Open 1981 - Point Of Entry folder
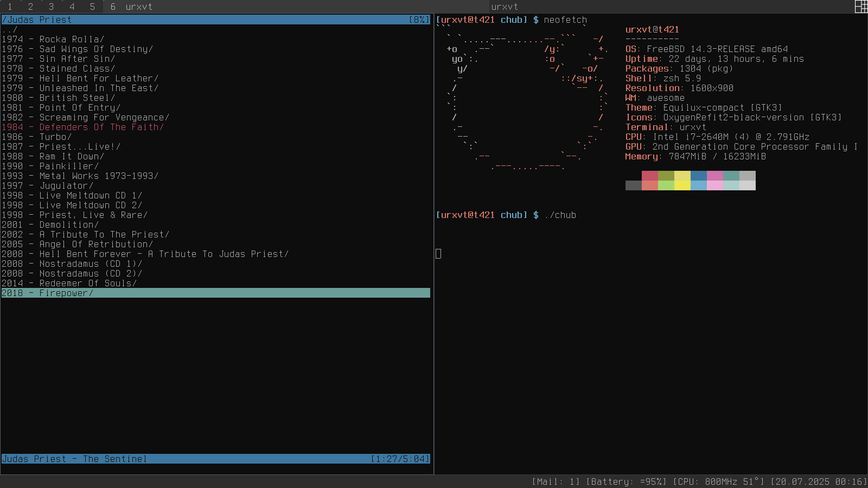 [x=61, y=107]
